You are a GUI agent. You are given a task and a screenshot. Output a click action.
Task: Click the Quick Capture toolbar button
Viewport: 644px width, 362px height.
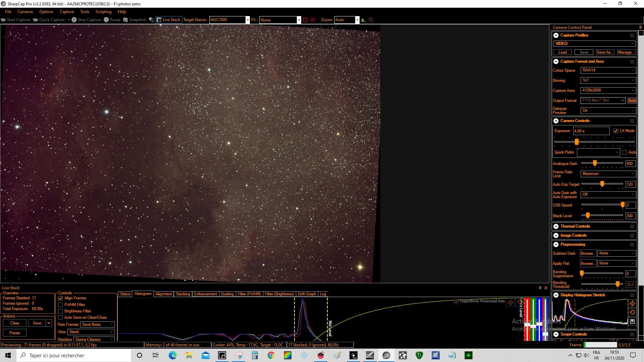tap(49, 20)
